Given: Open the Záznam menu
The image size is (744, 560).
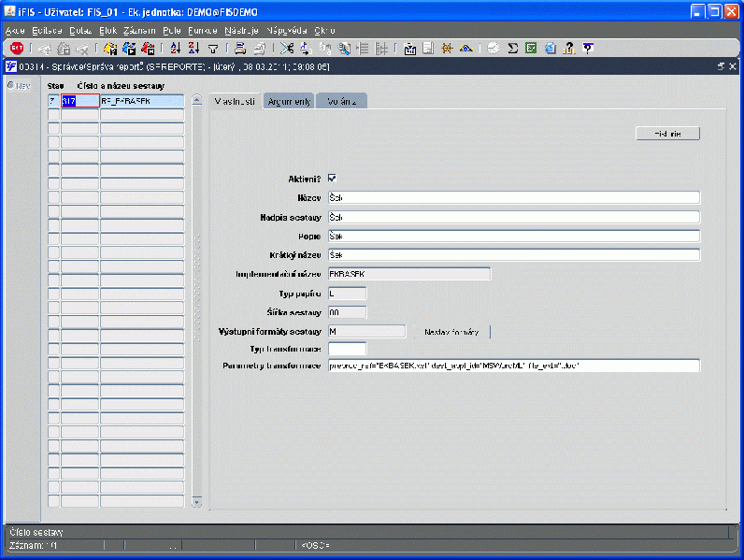Looking at the screenshot, I should pyautogui.click(x=139, y=31).
